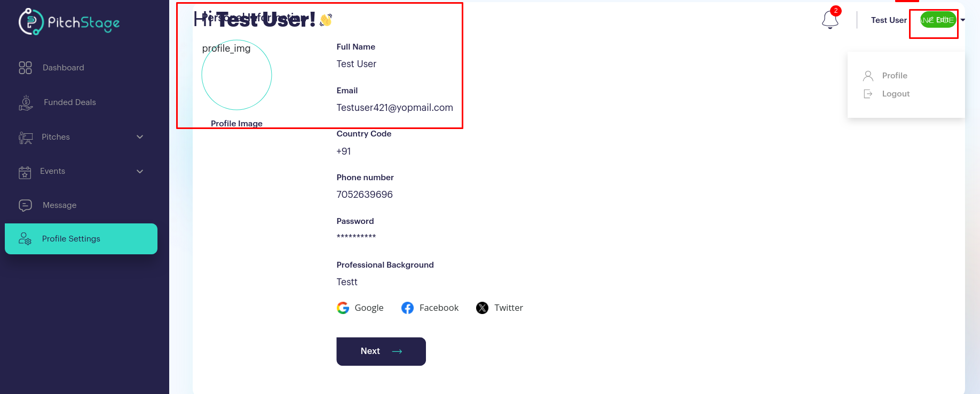
Task: Expand the Events submenu chevron
Action: tap(140, 171)
